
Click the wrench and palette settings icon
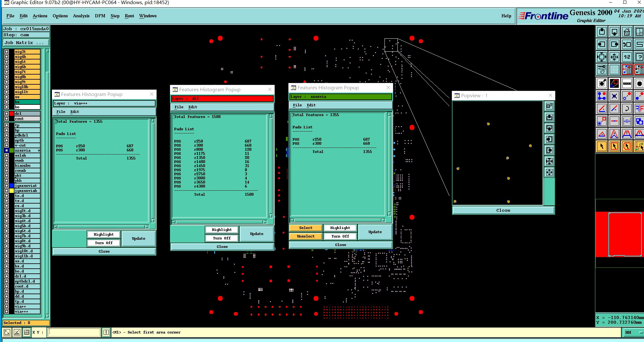[602, 70]
